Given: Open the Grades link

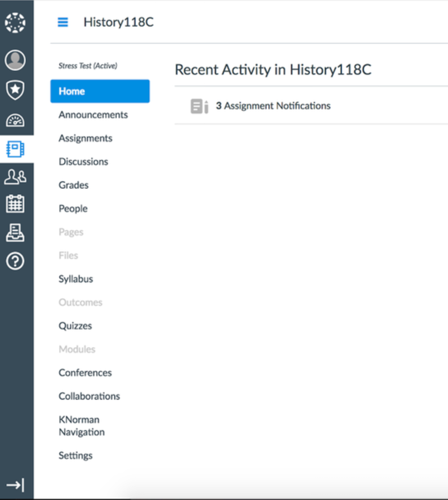Looking at the screenshot, I should (x=73, y=185).
